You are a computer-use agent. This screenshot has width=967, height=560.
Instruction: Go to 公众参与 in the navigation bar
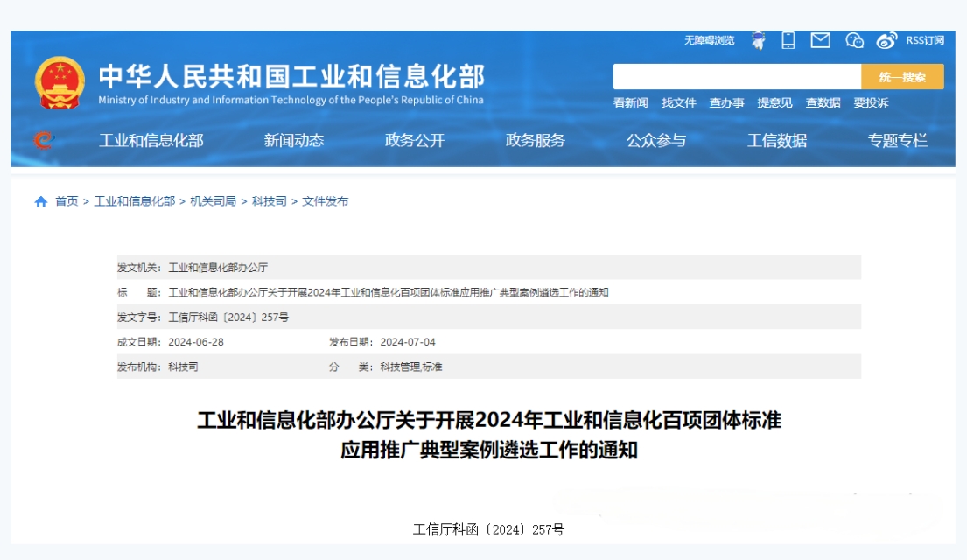pos(656,140)
